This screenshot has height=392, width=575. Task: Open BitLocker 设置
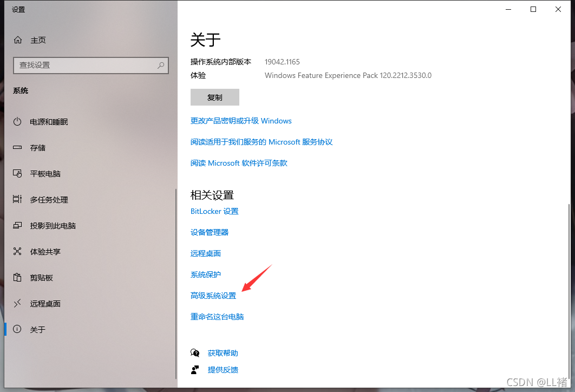(x=214, y=211)
